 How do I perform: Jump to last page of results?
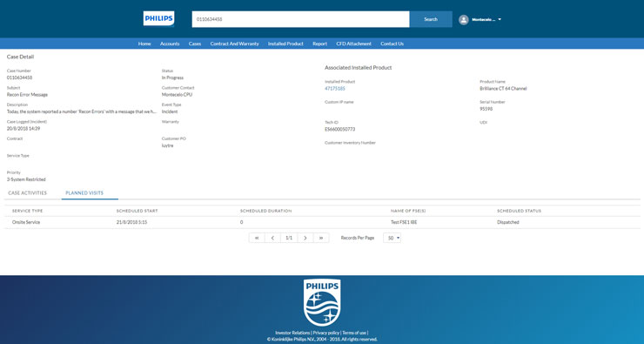click(321, 238)
